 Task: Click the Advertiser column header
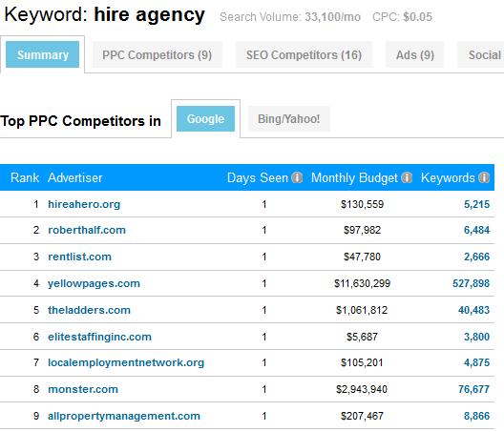click(x=74, y=177)
